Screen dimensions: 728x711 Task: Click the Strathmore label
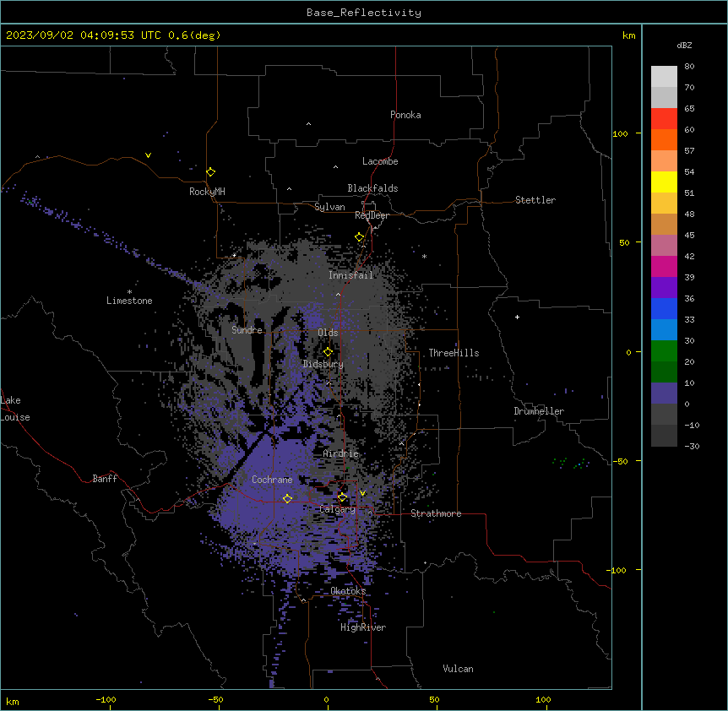pyautogui.click(x=436, y=513)
